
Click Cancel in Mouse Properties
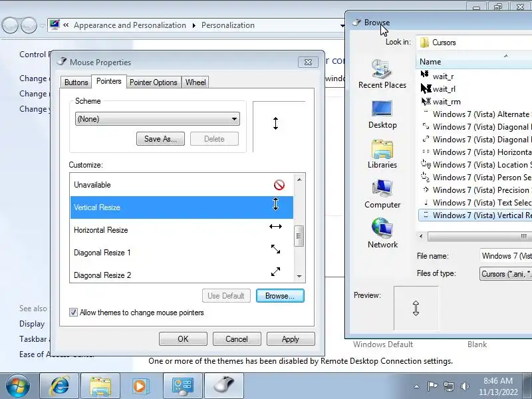(237, 339)
